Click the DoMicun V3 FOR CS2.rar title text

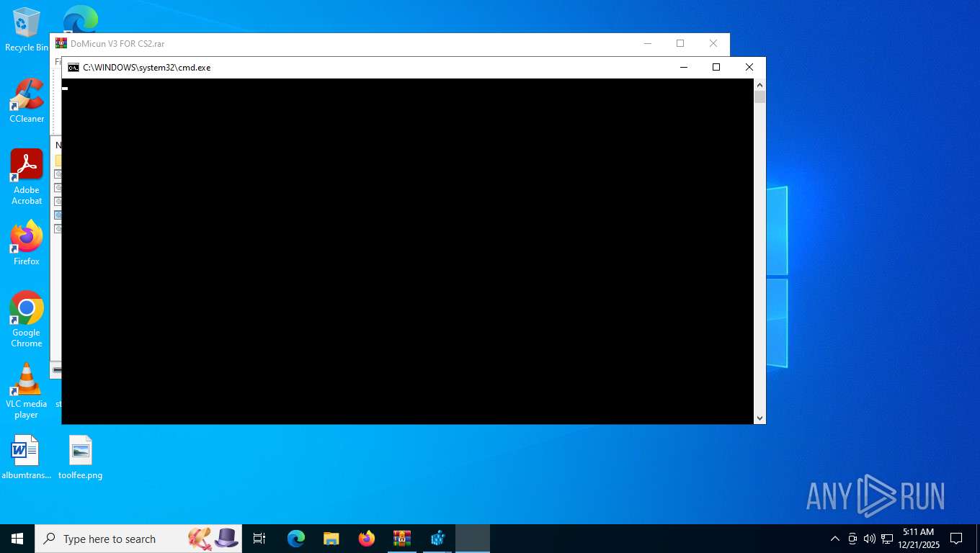coord(117,44)
